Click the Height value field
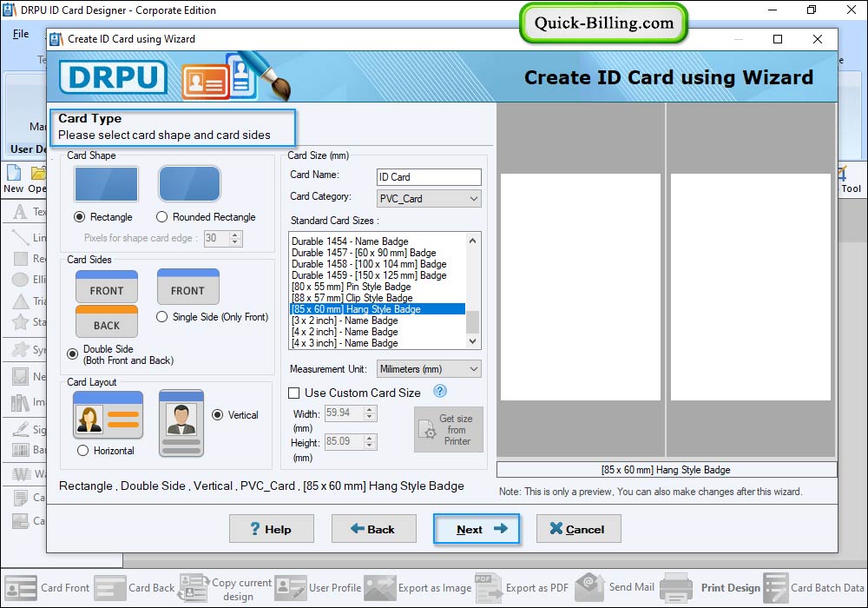This screenshot has height=608, width=868. click(x=345, y=441)
